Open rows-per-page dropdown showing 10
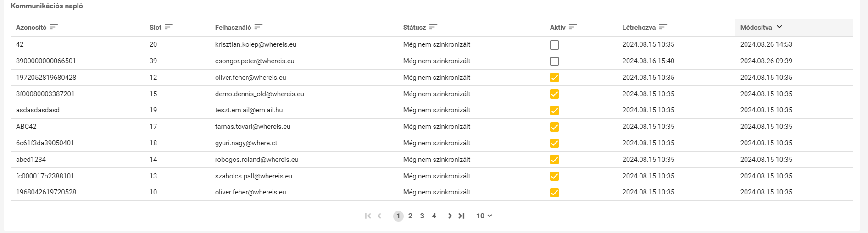The height and width of the screenshot is (233, 868). tap(484, 216)
